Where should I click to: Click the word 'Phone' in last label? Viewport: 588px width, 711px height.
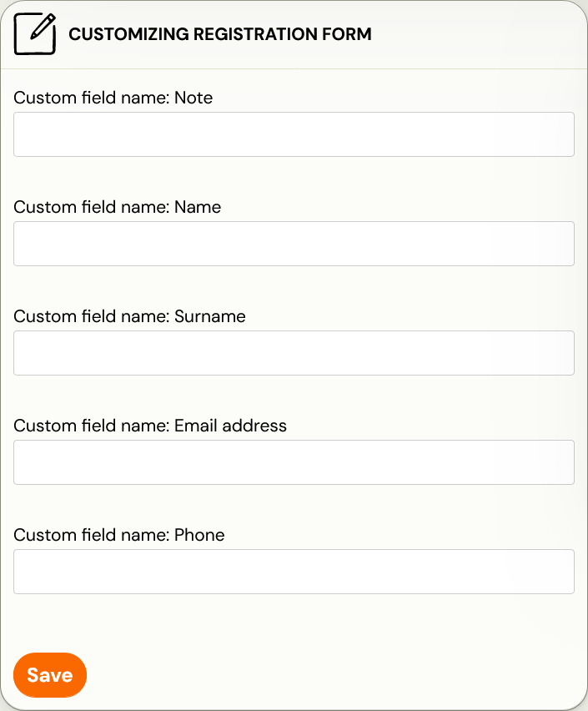199,535
